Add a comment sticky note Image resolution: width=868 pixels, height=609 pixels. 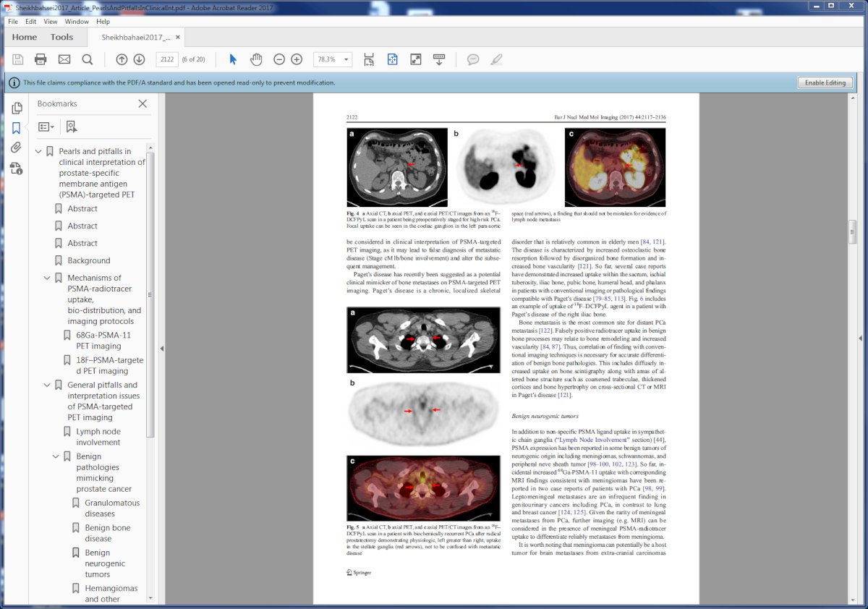point(473,59)
